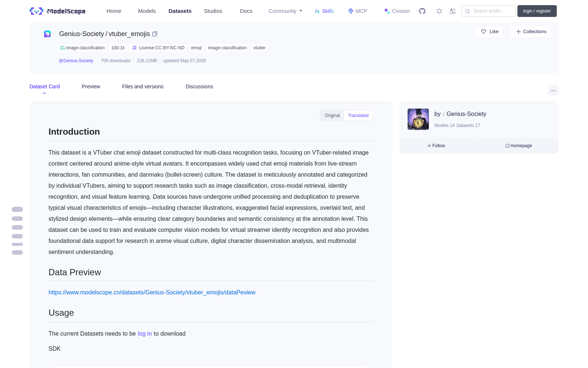Open the dataPeview URL link
Viewport: 588px width, 368px height.
point(152,292)
